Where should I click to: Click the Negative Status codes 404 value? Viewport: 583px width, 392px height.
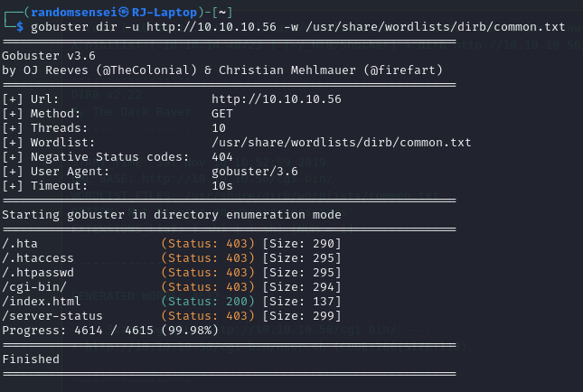(x=222, y=157)
